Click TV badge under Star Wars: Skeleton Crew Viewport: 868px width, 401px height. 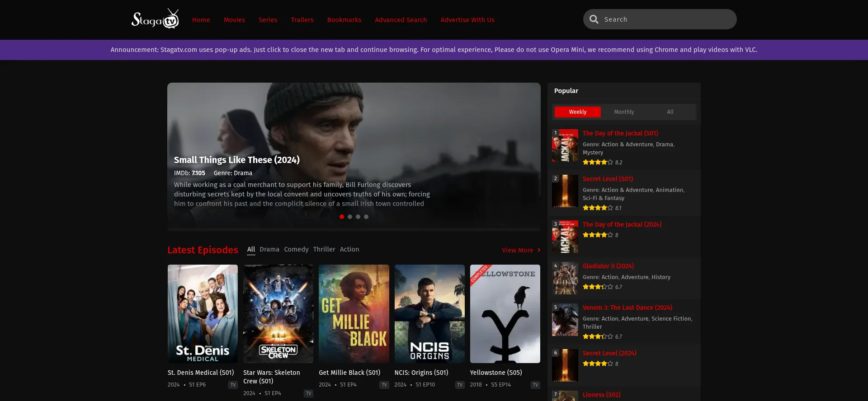coord(308,393)
